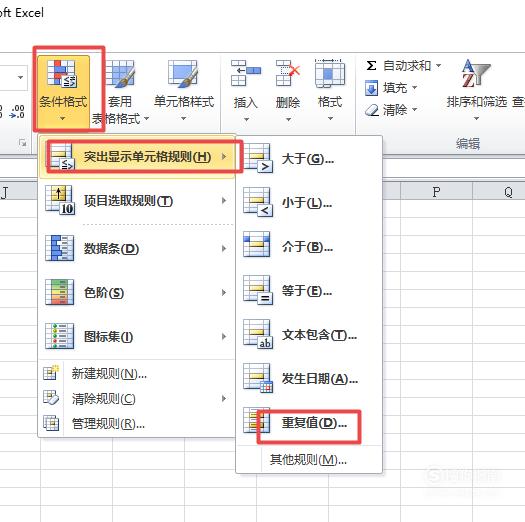Viewport: 525px width, 522px height.
Task: Open the 套用表格格式 table format icon
Action: (120, 74)
